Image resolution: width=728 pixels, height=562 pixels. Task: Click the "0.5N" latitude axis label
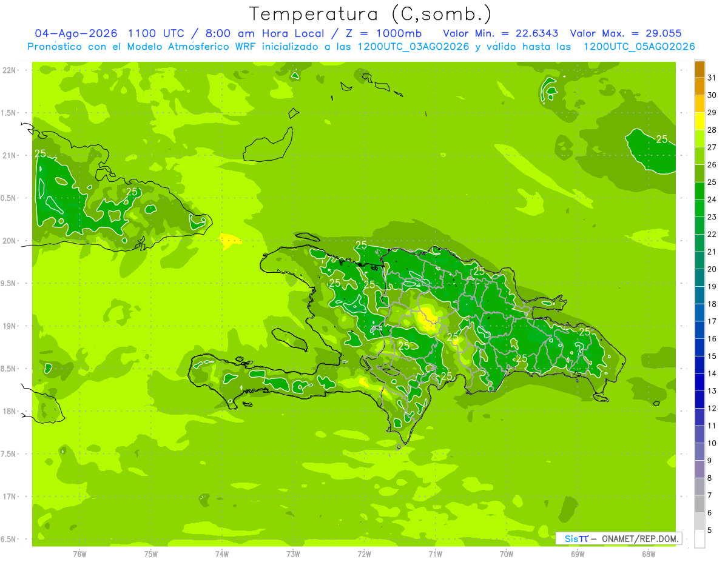click(8, 198)
